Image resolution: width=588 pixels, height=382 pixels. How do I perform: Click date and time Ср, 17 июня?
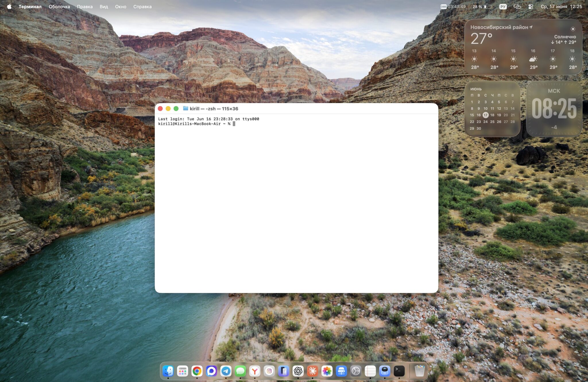pyautogui.click(x=561, y=7)
